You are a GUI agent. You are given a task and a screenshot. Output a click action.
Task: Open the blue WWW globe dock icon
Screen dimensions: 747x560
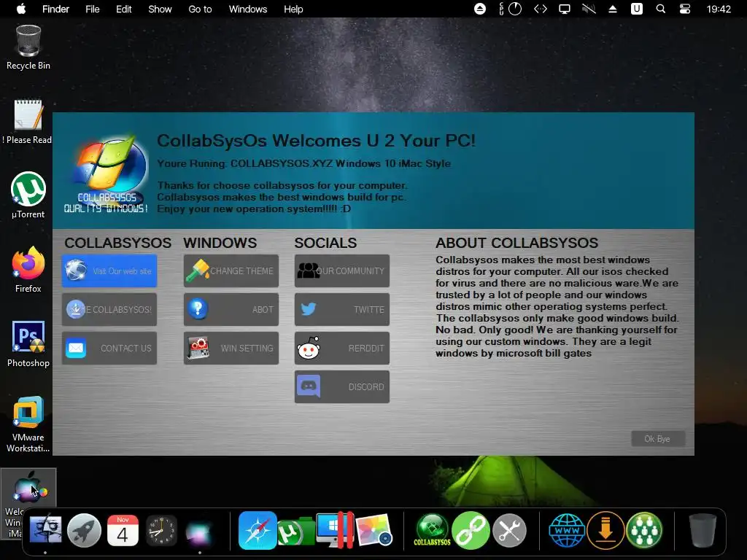click(x=566, y=530)
